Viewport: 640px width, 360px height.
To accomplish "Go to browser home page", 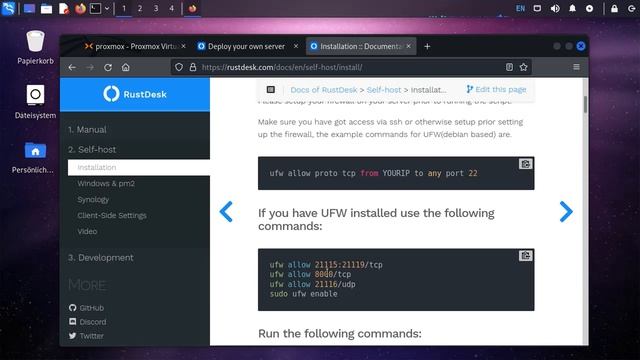I will tap(126, 67).
